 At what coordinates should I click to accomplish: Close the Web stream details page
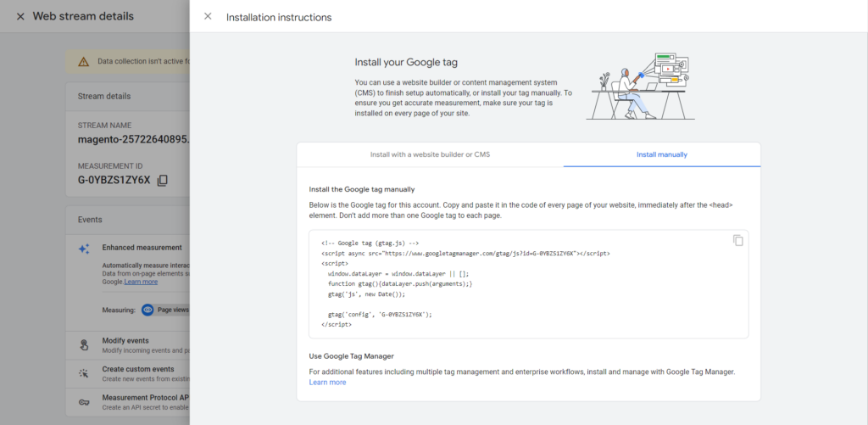[x=20, y=17]
